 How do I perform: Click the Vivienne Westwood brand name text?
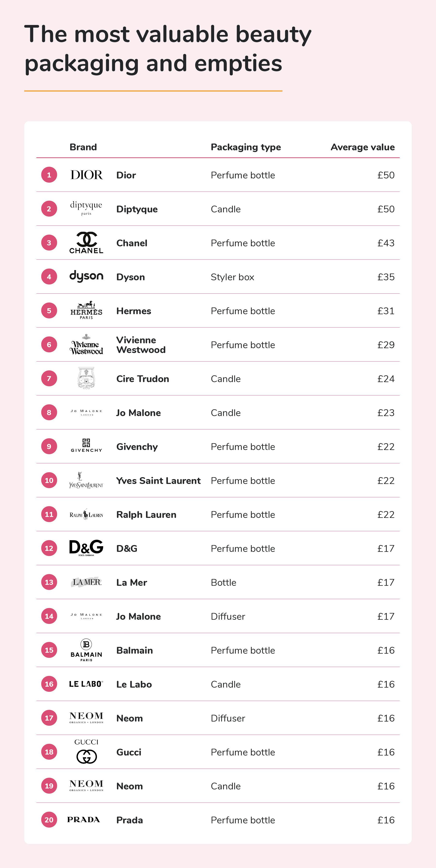coord(141,345)
